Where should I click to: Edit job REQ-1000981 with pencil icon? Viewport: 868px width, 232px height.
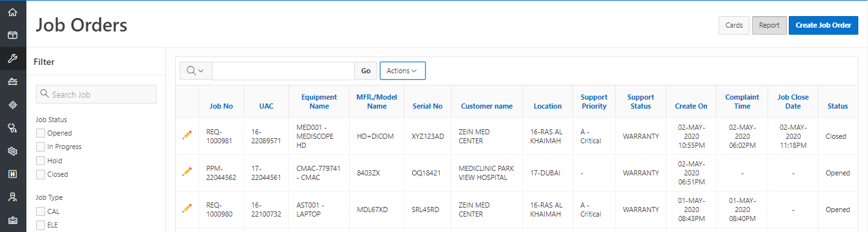[187, 135]
